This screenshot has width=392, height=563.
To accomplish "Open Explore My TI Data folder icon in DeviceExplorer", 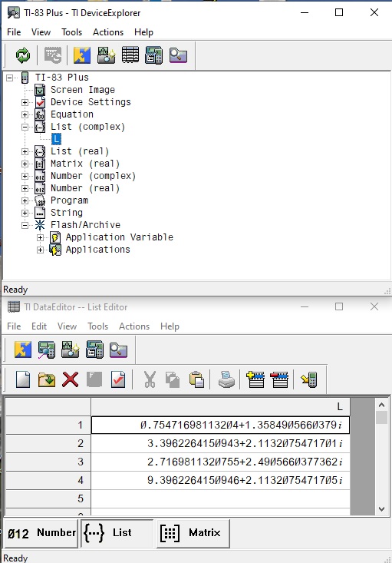I will 178,55.
